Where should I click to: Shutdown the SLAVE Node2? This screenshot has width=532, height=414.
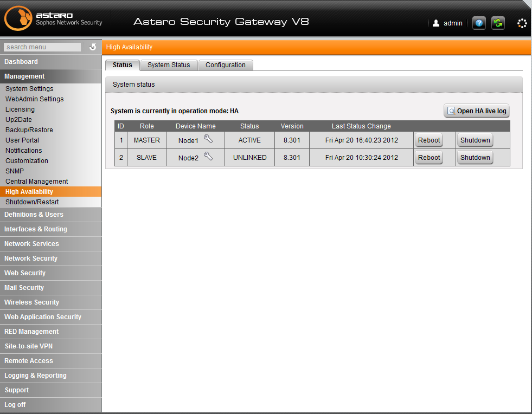[475, 158]
